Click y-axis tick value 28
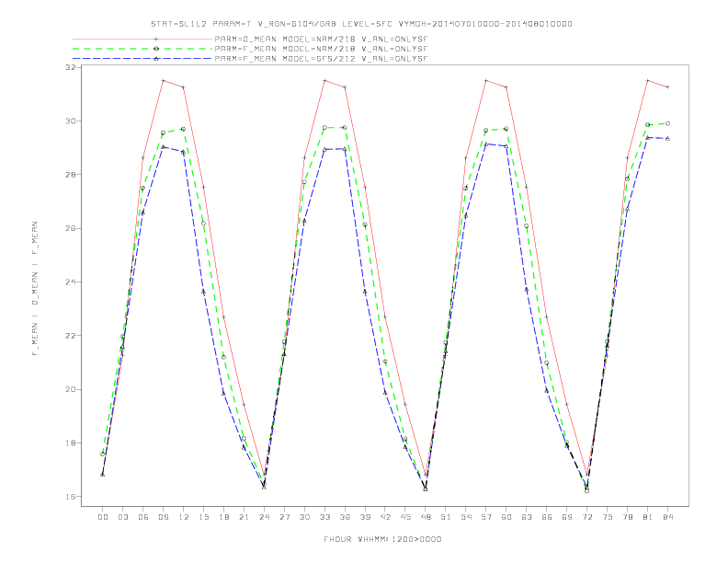Screen dimensions: 728x563 click(x=70, y=175)
